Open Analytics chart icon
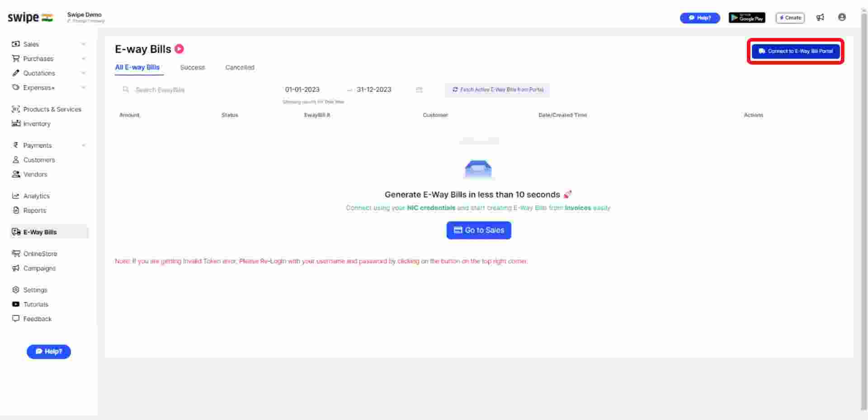868x420 pixels. click(16, 196)
